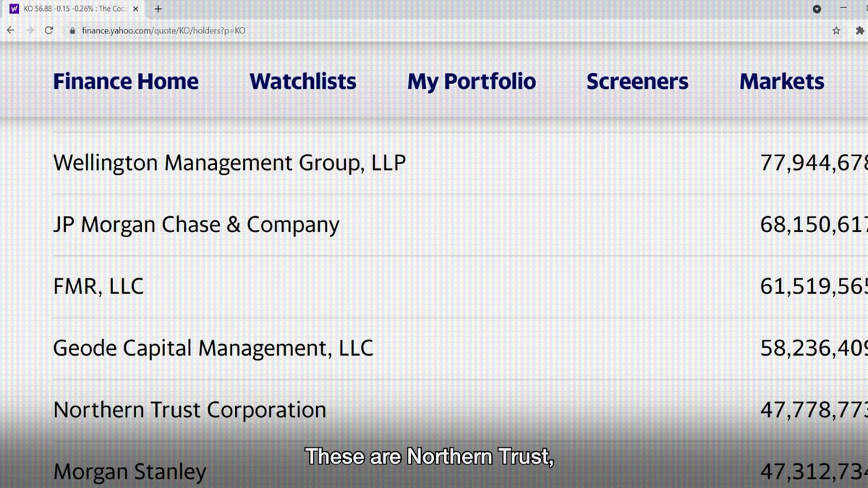Select the KO 56.88 browser tab
The width and height of the screenshot is (868, 488).
click(72, 9)
